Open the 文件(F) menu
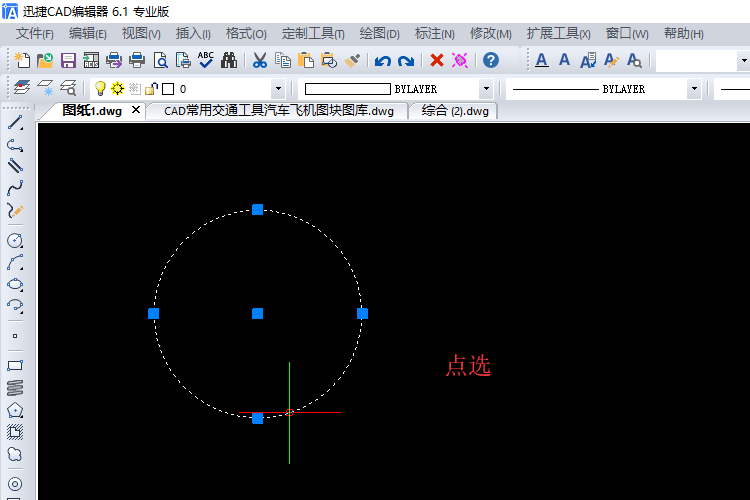The image size is (750, 500). coord(34,34)
